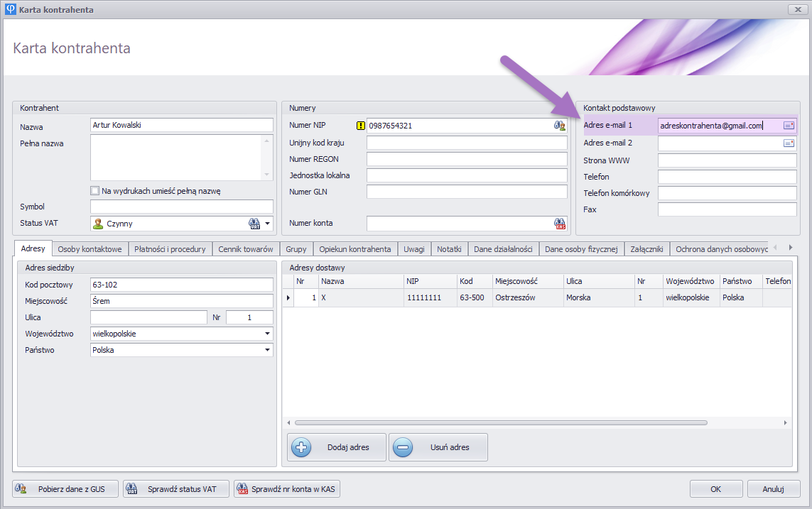
Task: Click into the Telefon input field
Action: coord(727,177)
